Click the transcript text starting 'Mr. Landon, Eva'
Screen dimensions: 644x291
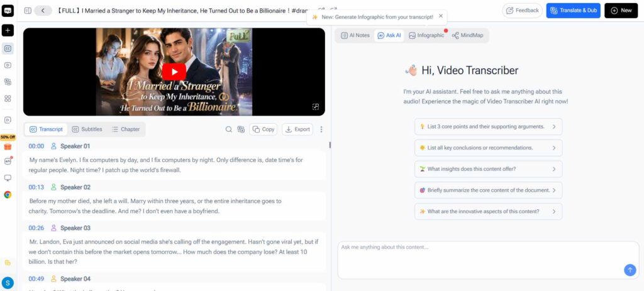174,252
